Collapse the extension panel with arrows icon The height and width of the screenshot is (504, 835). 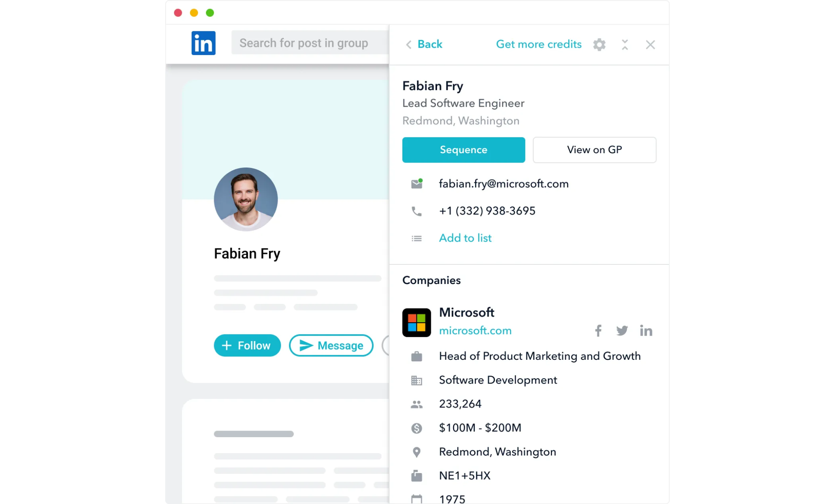click(x=625, y=44)
